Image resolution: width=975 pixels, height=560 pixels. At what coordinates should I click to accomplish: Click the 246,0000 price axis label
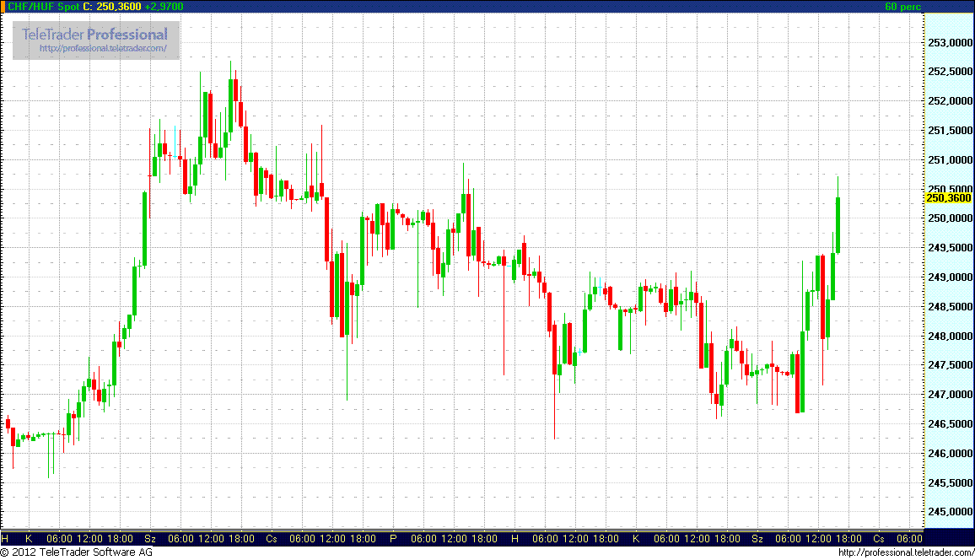[x=950, y=454]
